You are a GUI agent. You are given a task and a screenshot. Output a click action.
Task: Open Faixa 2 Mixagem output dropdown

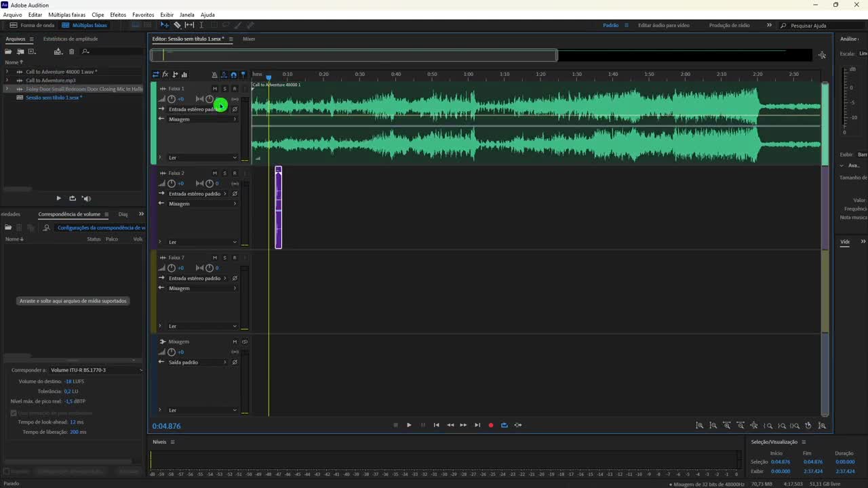pyautogui.click(x=202, y=204)
